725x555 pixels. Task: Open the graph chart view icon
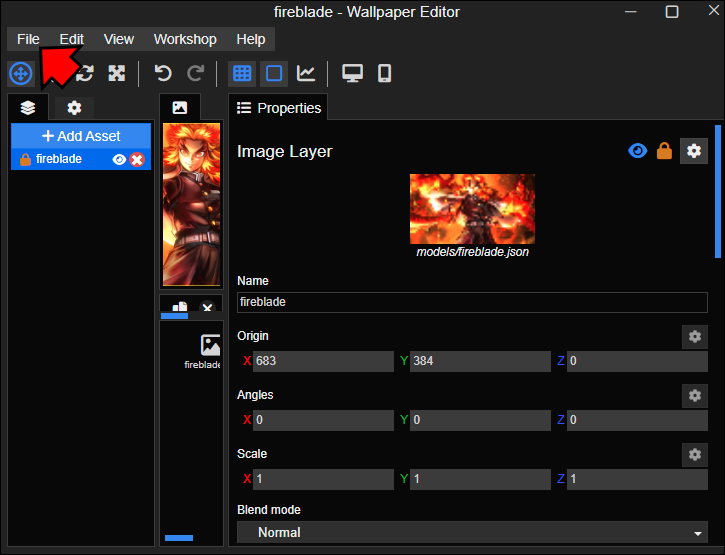[x=306, y=73]
